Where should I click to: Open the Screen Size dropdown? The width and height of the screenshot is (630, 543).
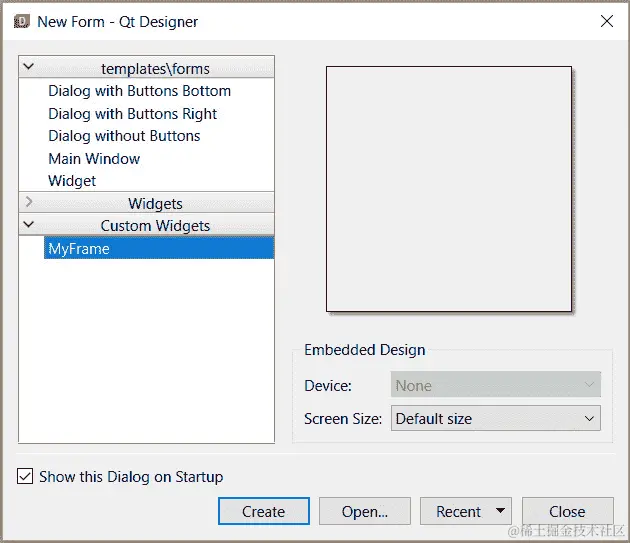(x=496, y=418)
